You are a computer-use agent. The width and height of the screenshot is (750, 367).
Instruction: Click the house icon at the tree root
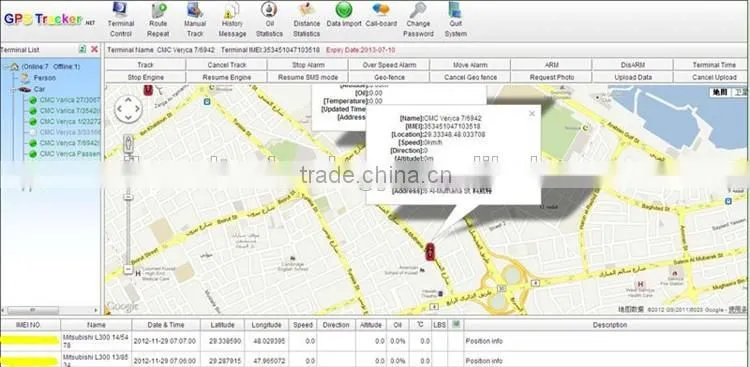point(15,67)
